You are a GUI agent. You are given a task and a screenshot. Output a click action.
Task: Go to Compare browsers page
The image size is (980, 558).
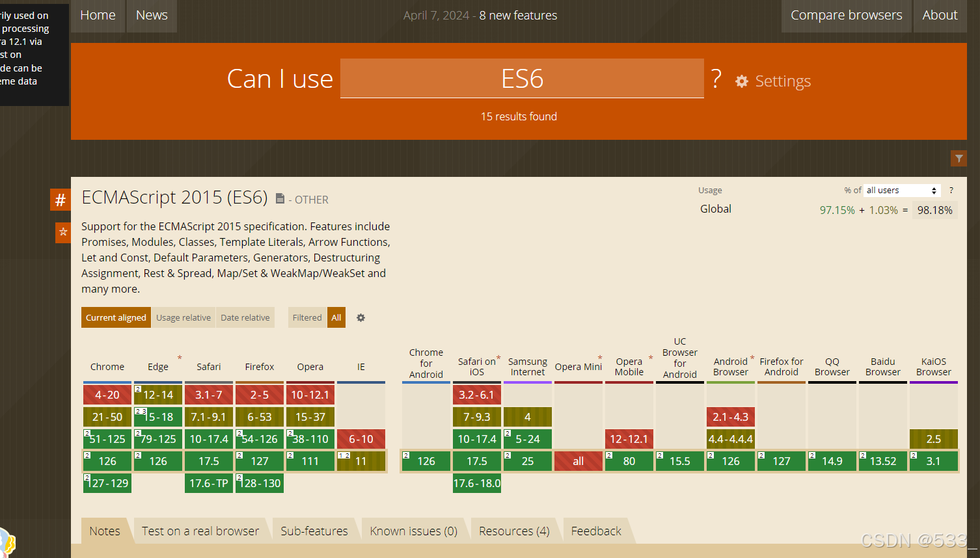(846, 15)
